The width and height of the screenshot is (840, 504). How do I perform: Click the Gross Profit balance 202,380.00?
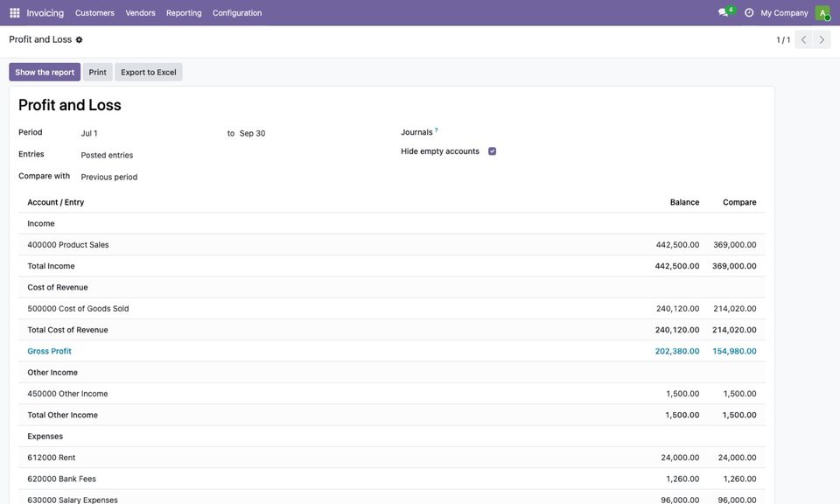tap(677, 352)
